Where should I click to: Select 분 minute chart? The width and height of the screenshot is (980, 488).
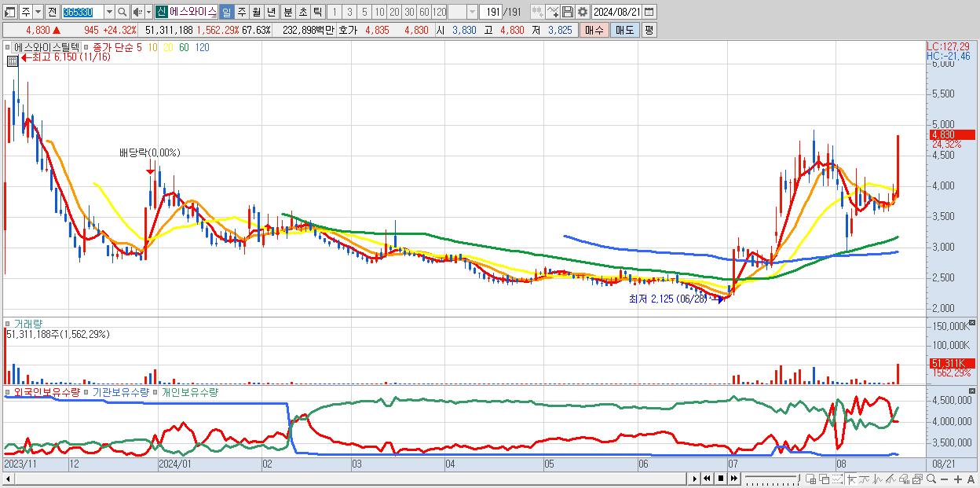287,12
